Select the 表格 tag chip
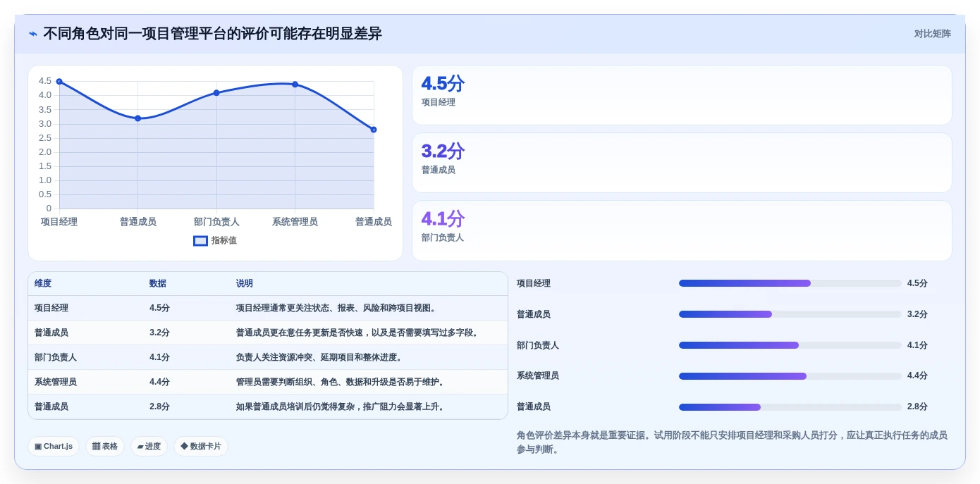This screenshot has height=484, width=980. [x=105, y=447]
